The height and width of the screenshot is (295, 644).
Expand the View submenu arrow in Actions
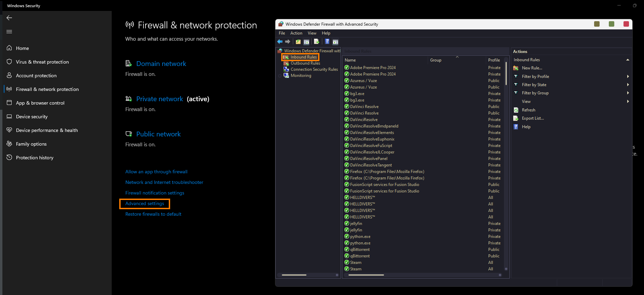pyautogui.click(x=628, y=102)
